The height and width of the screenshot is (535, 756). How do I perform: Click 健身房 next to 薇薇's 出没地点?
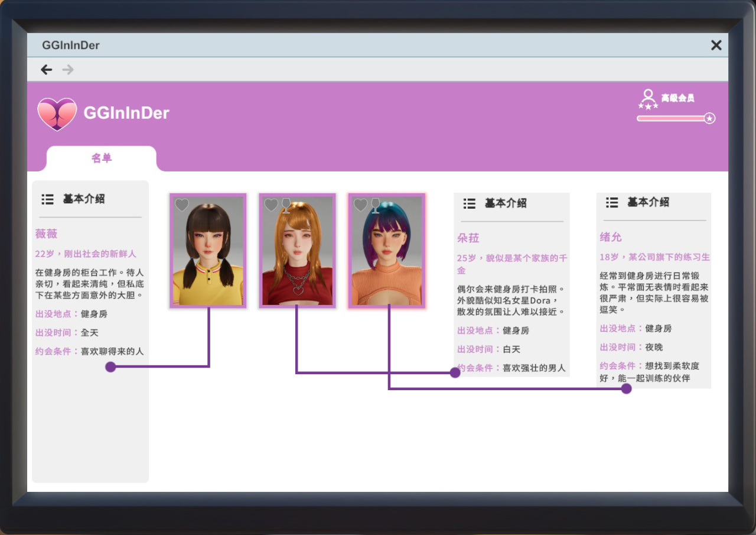(94, 314)
